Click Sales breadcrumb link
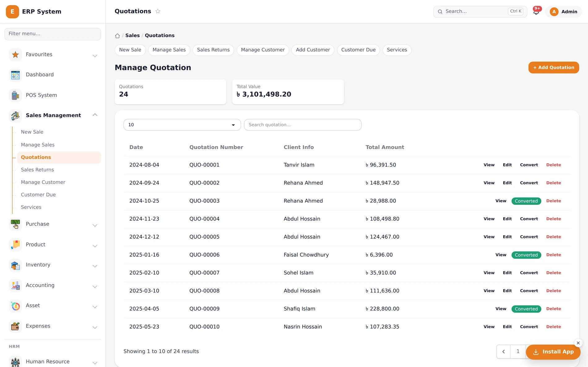588x367 pixels. pyautogui.click(x=132, y=36)
